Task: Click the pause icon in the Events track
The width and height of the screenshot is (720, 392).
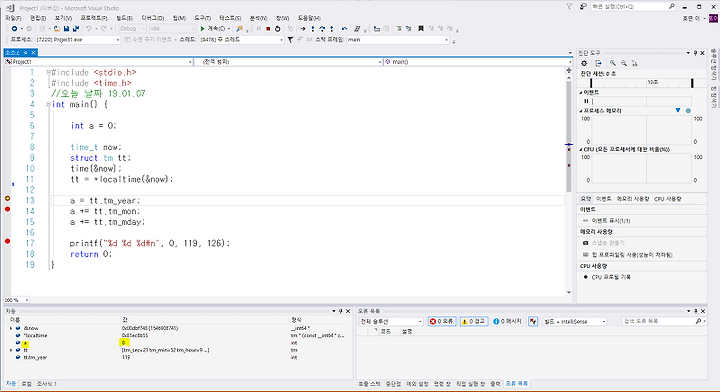Action: [x=586, y=101]
